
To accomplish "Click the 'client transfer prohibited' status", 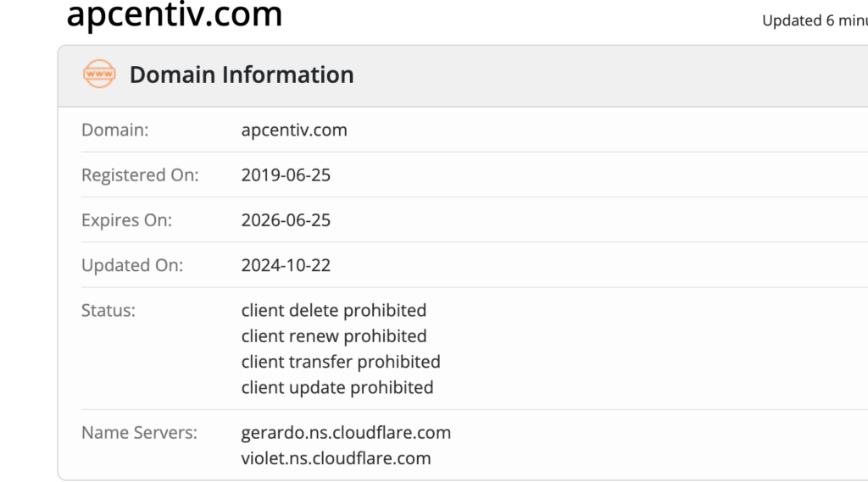I will click(341, 362).
